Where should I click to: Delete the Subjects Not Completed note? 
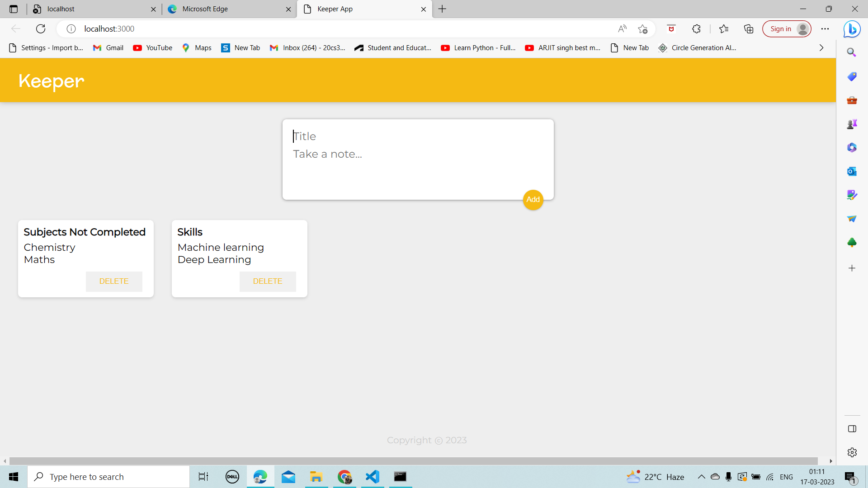click(114, 281)
